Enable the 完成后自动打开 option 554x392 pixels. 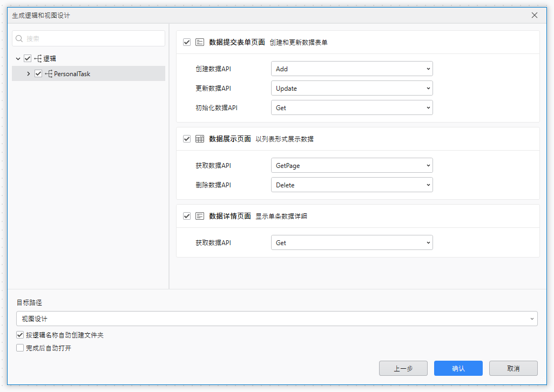tap(20, 347)
